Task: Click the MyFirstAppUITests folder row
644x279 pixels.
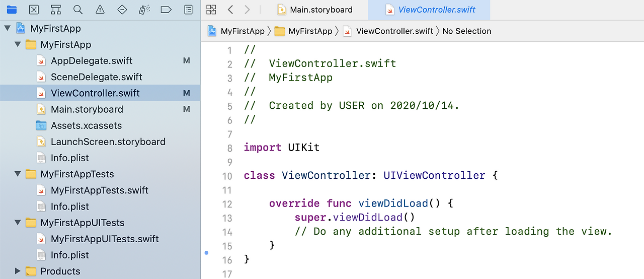Action: (100, 223)
